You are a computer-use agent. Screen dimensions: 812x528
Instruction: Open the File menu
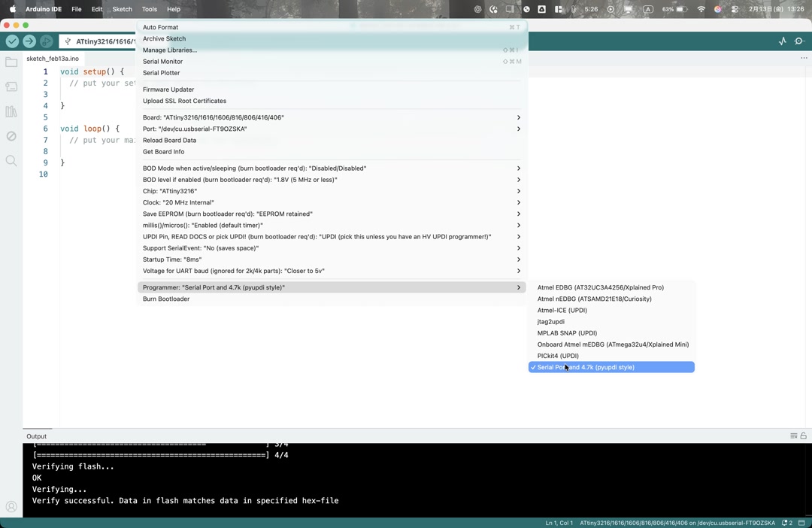coord(76,9)
